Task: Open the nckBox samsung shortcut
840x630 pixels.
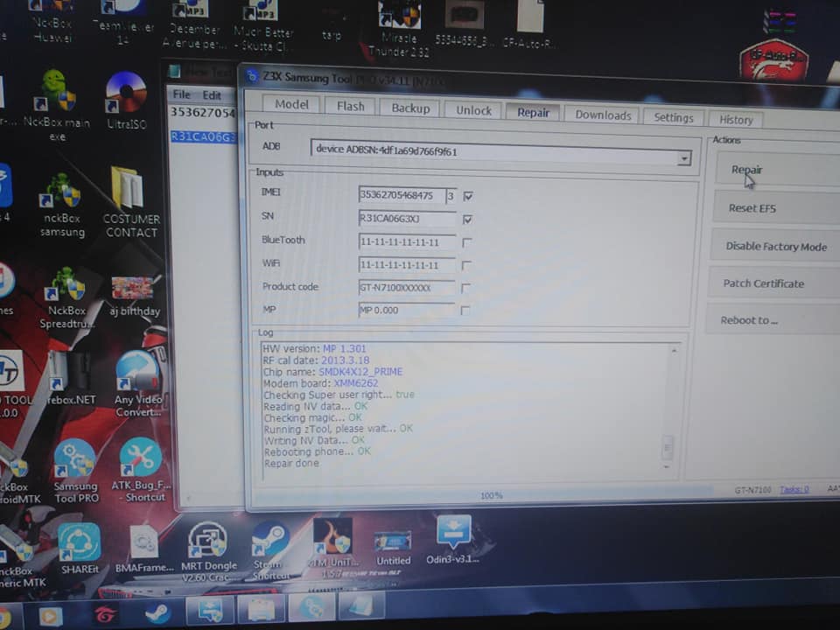Action: coord(63,206)
